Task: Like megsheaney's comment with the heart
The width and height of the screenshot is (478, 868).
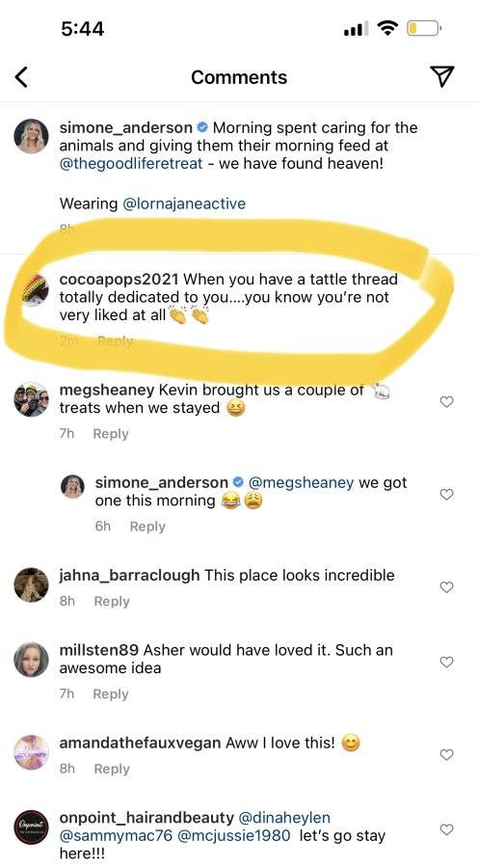Action: (x=446, y=402)
